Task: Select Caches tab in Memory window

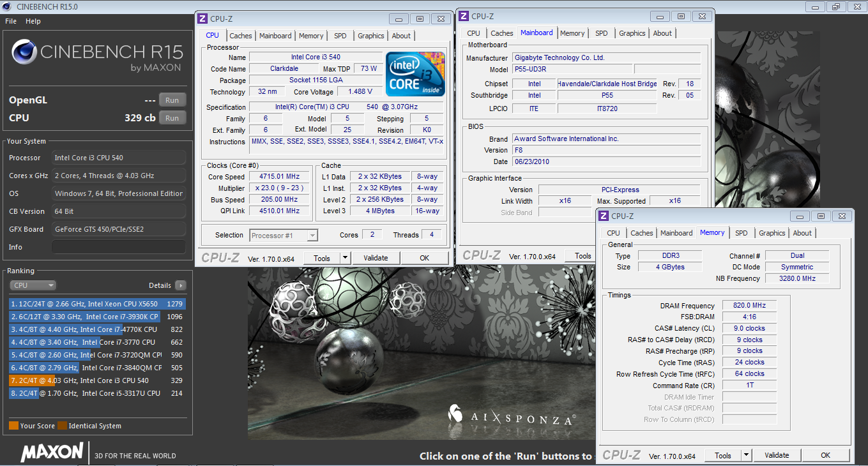Action: [x=642, y=233]
